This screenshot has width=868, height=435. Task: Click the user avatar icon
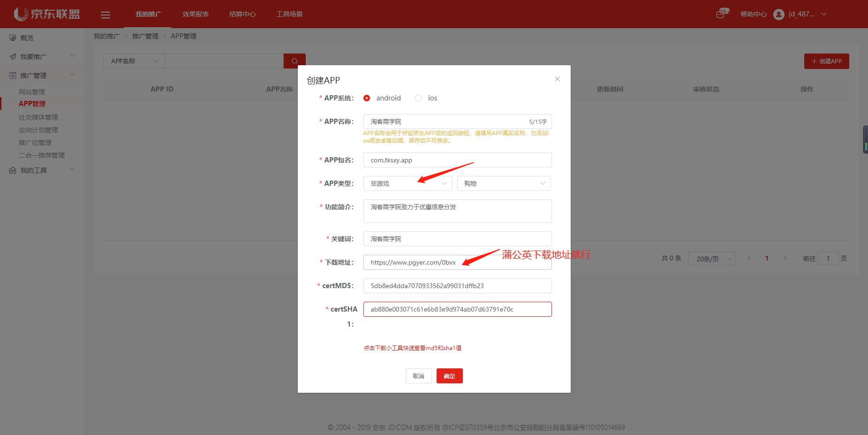tap(779, 15)
